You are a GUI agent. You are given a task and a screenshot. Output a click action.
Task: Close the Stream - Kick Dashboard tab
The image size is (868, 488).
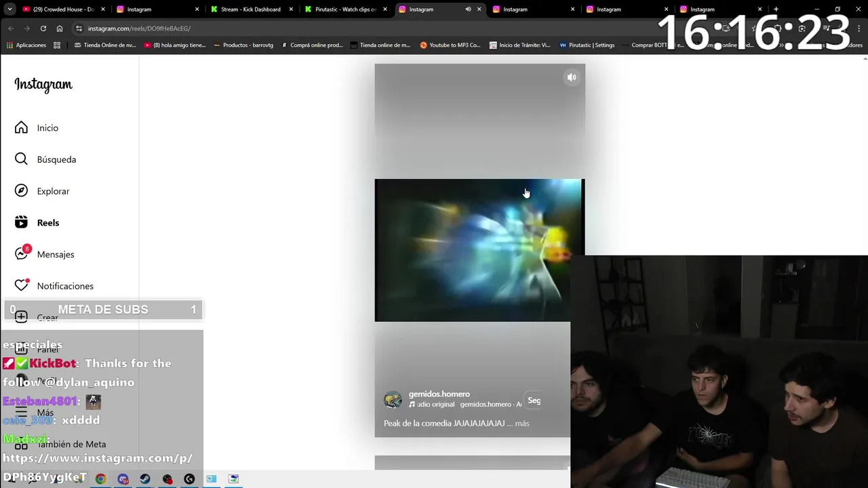coord(291,9)
